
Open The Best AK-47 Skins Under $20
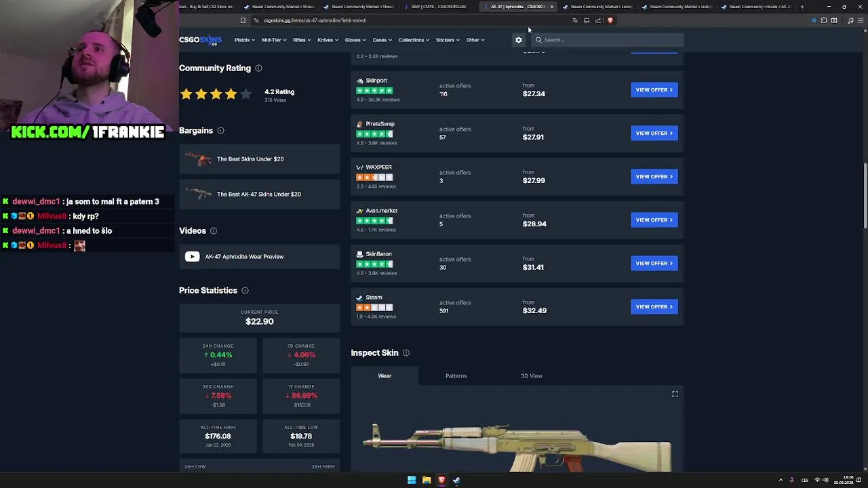pos(259,195)
